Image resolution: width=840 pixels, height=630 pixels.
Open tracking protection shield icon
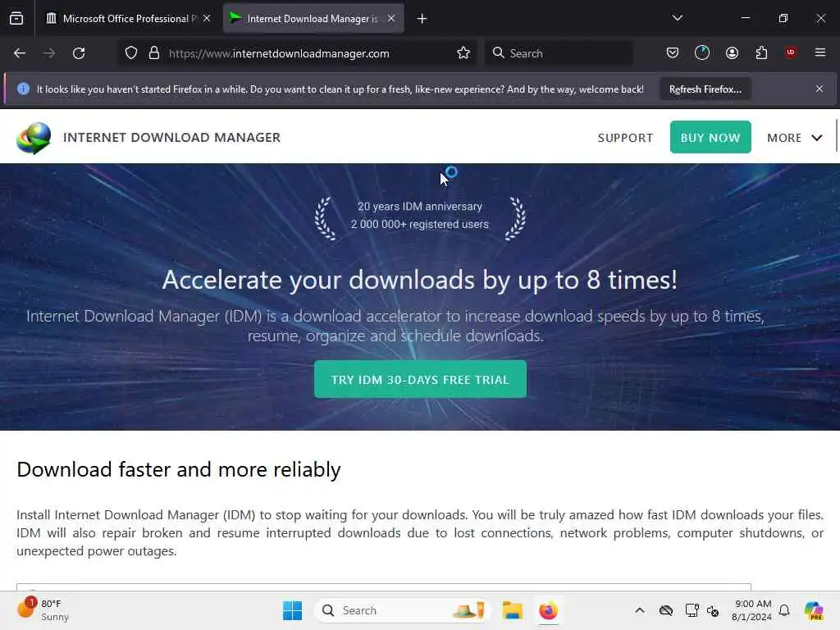131,53
